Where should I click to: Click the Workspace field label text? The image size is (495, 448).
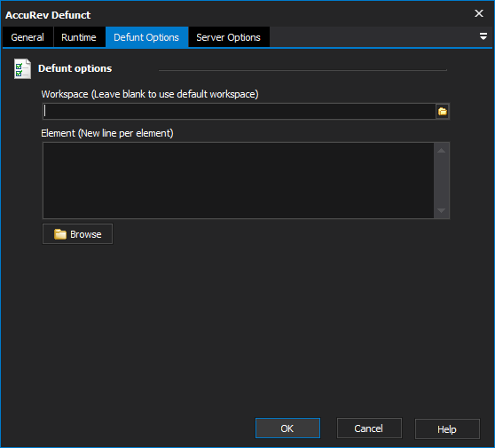[150, 94]
